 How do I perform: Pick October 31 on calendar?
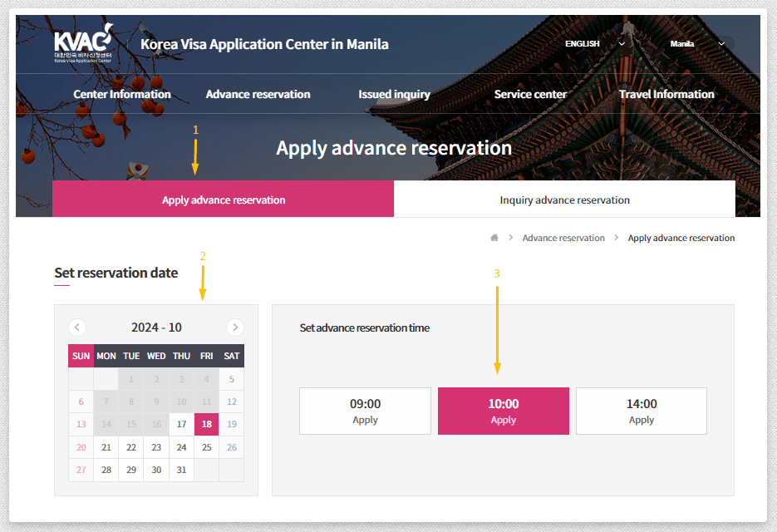[181, 470]
